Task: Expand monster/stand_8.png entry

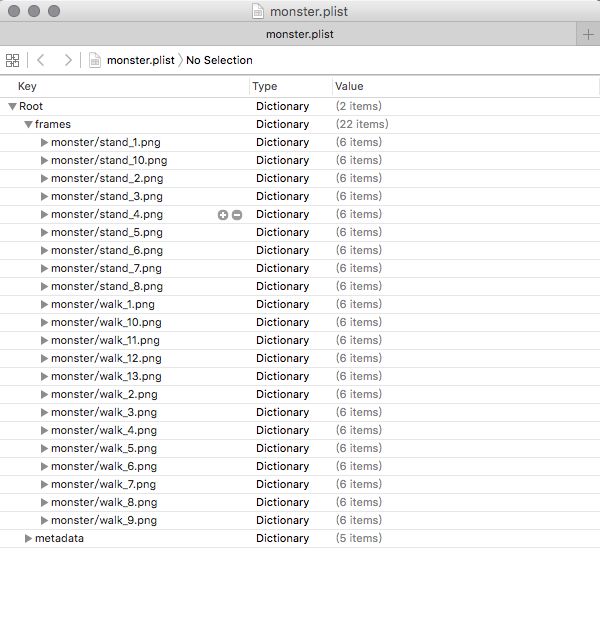Action: [x=44, y=287]
